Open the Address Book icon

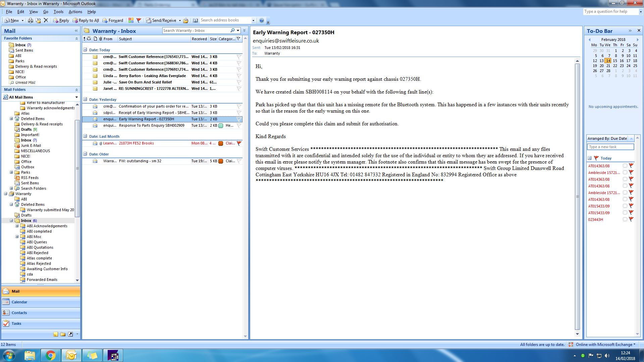tap(195, 20)
